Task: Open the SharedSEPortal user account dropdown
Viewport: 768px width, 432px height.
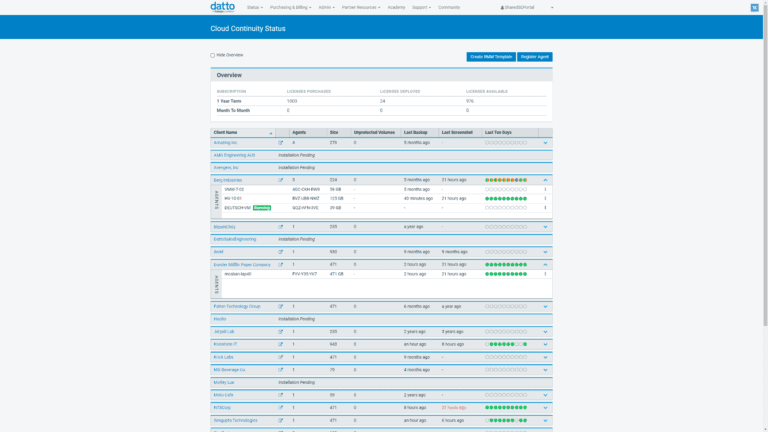Action: 527,7
